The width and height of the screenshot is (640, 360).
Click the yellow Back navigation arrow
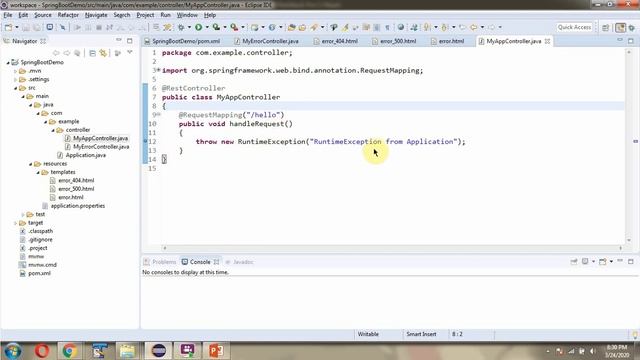(473, 27)
